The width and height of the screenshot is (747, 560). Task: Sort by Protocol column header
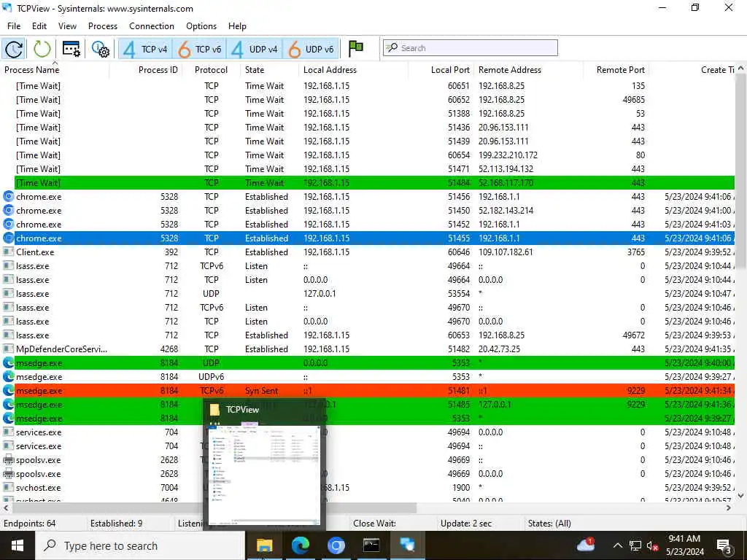click(211, 70)
